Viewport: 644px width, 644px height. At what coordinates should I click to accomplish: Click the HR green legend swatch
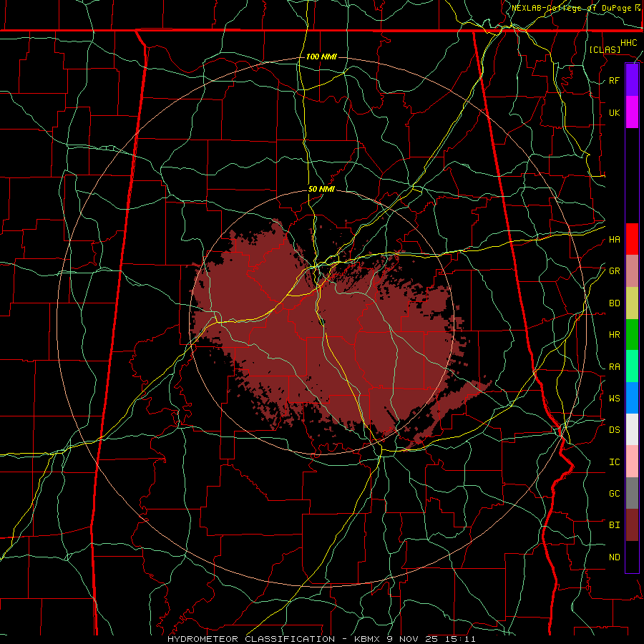tap(632, 335)
